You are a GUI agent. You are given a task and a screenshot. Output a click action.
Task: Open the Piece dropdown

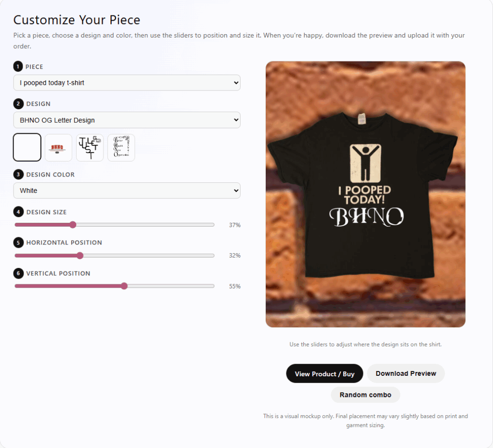tap(127, 83)
